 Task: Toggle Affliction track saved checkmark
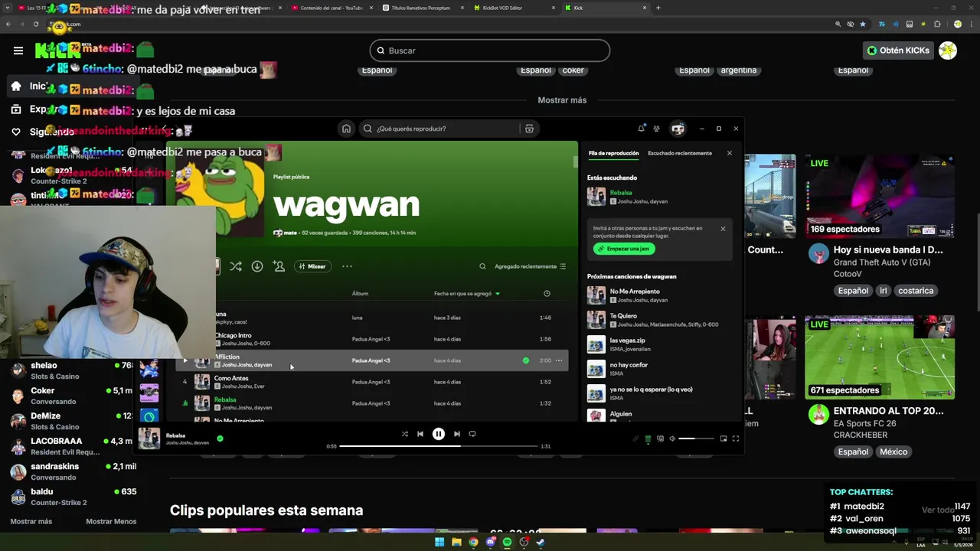(x=525, y=360)
